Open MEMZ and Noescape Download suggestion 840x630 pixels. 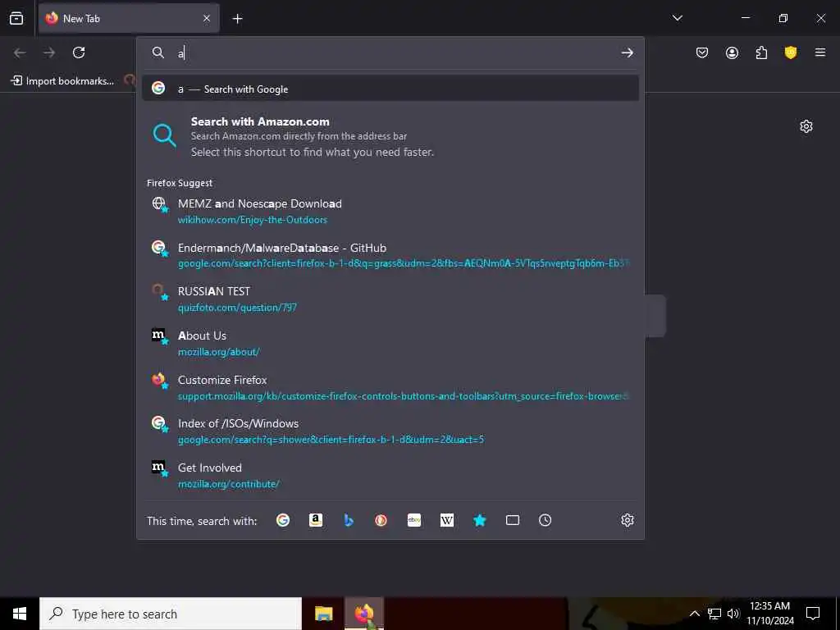pos(390,211)
